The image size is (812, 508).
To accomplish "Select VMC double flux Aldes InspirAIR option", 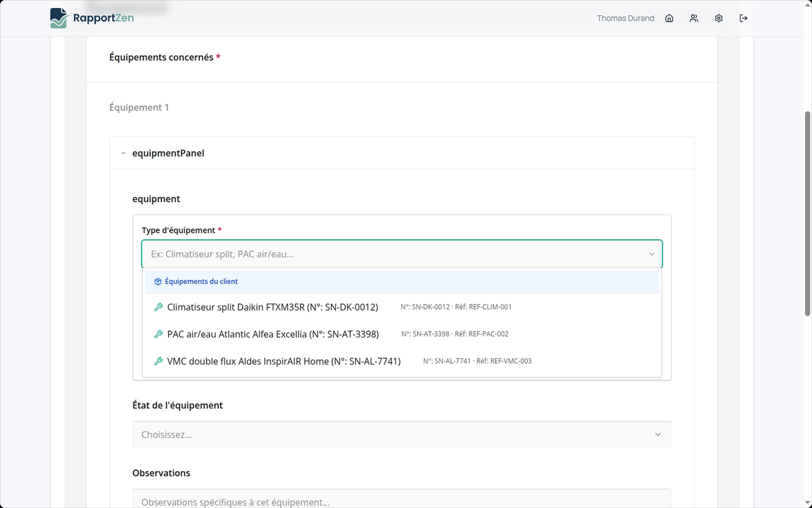I will (x=401, y=361).
